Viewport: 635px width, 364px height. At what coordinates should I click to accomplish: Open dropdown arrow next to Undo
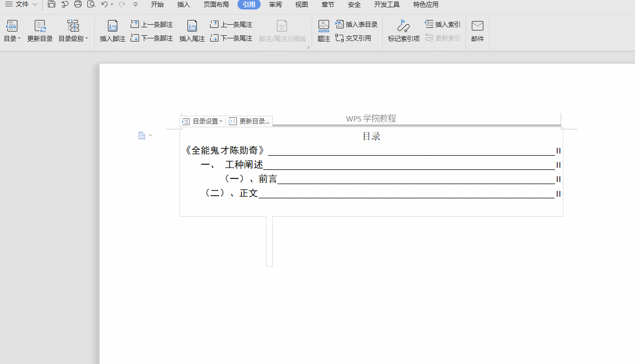point(112,5)
